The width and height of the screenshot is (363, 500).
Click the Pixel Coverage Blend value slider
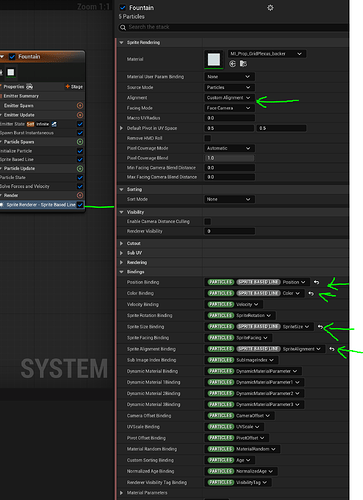229,158
